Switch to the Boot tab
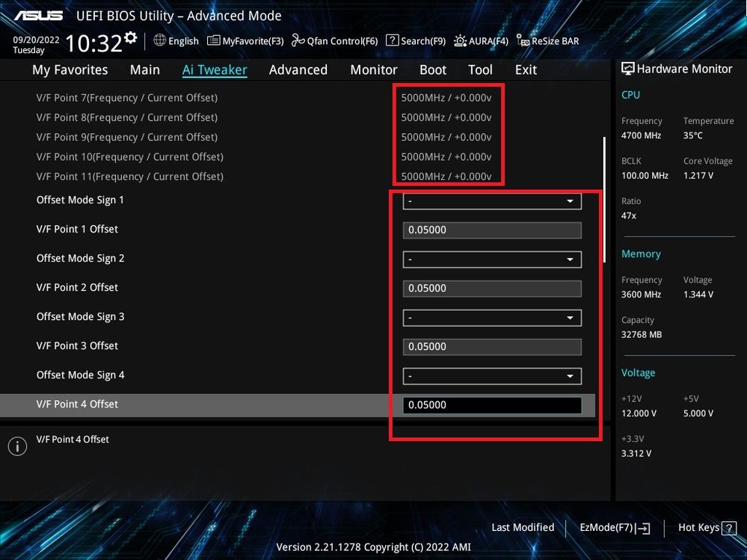The height and width of the screenshot is (560, 747). point(433,70)
